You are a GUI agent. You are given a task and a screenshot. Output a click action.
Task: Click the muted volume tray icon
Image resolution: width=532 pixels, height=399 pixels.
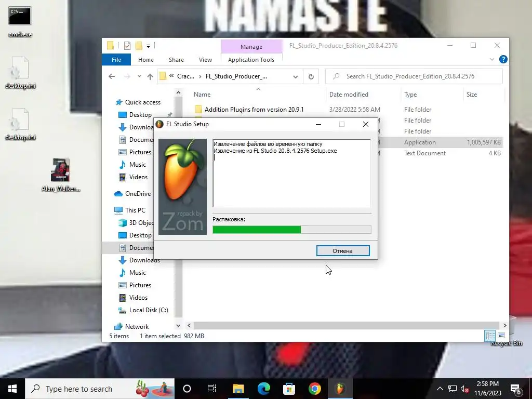(465, 389)
